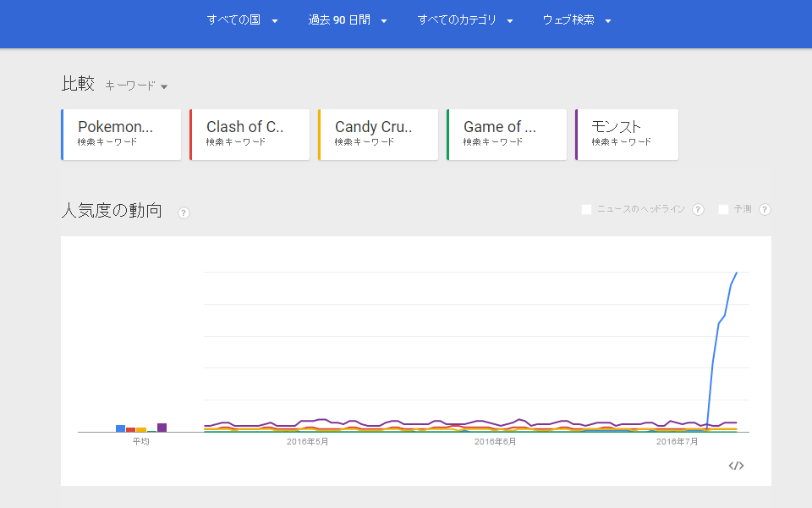The image size is (812, 508).
Task: Click help icon beside ニュースのヘッドライン
Action: (698, 210)
